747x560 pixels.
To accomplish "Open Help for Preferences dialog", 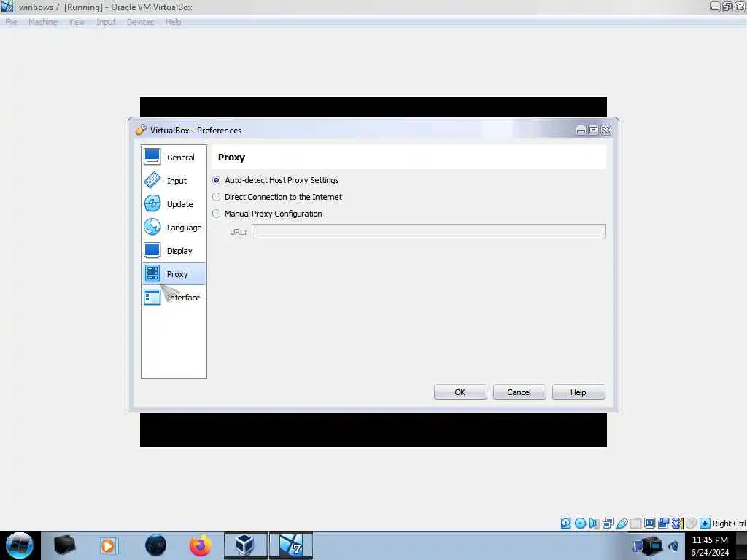I will 578,392.
